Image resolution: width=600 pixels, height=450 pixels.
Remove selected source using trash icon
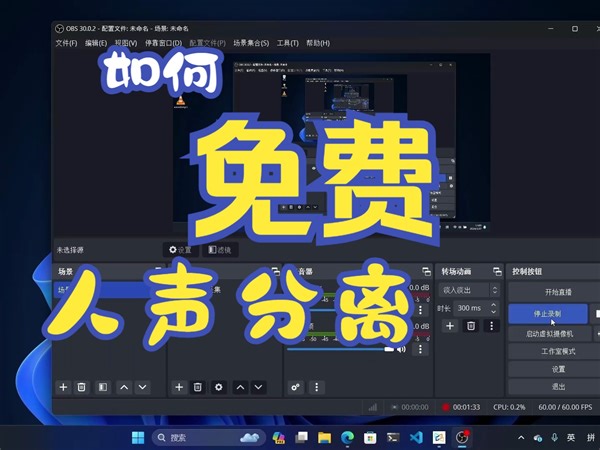(197, 387)
